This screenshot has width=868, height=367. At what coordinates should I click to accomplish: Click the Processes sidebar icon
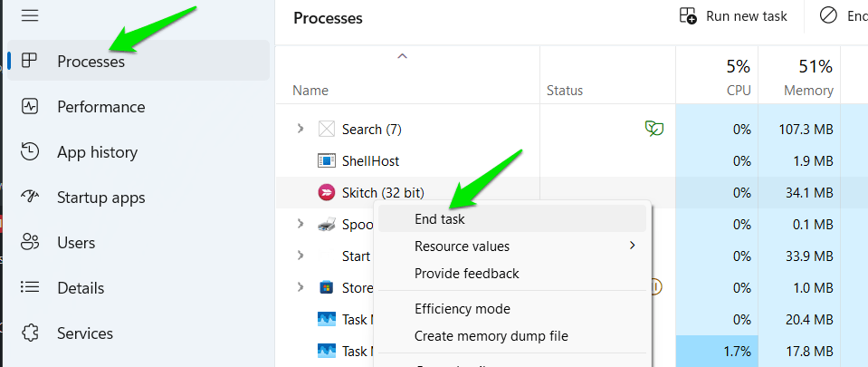pyautogui.click(x=30, y=61)
